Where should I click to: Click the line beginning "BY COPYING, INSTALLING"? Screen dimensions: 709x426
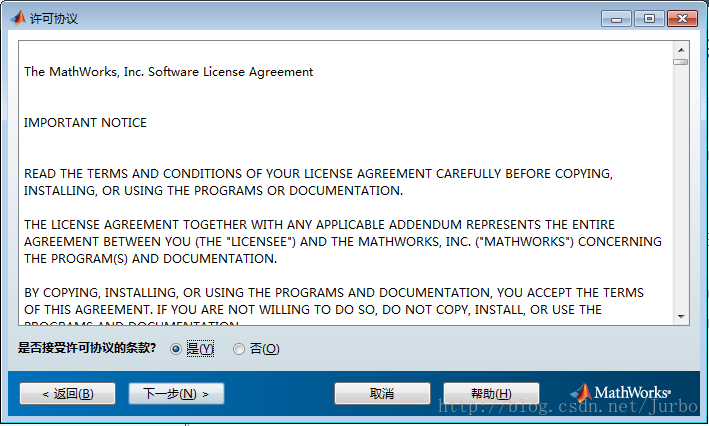(x=334, y=293)
